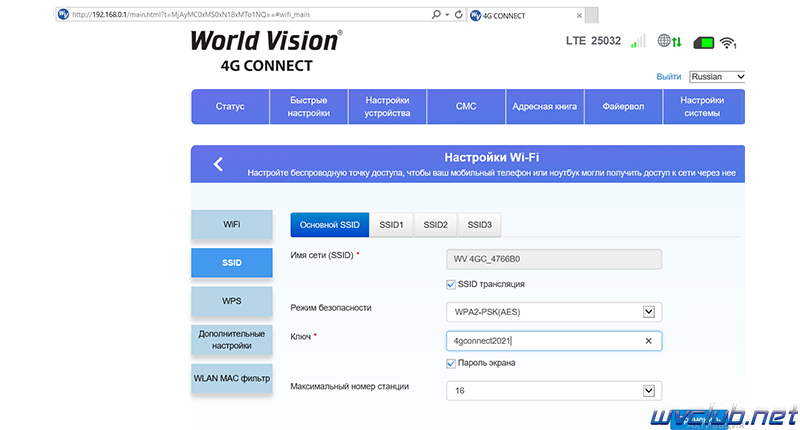Click the green battery level icon
800x430 pixels.
tap(704, 42)
